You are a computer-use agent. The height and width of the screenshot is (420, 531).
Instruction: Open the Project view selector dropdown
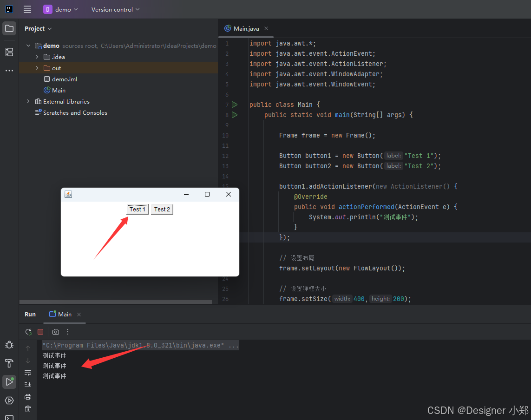(x=38, y=28)
